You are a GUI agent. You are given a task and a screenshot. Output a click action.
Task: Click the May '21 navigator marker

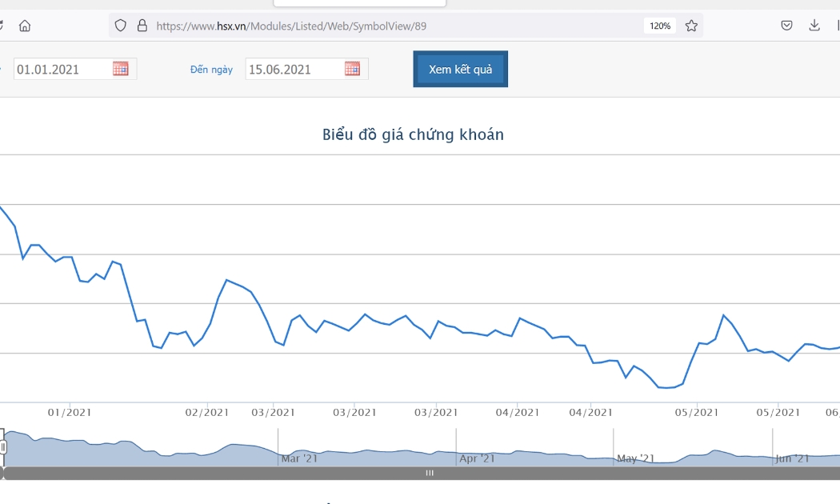(635, 458)
